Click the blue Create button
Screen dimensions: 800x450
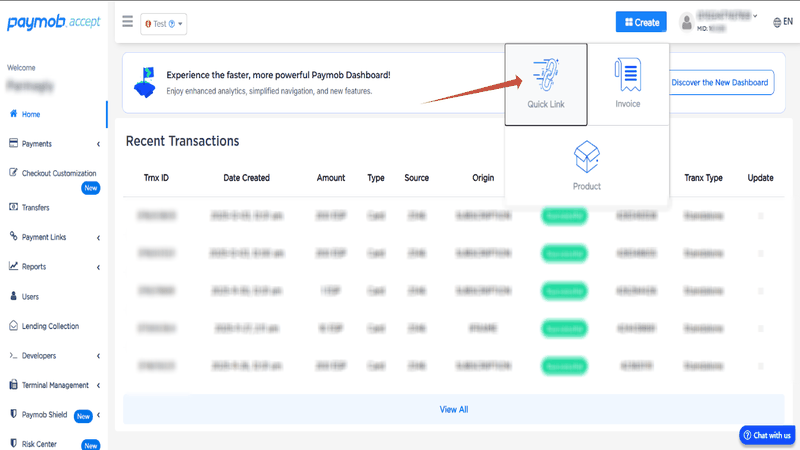tap(641, 22)
